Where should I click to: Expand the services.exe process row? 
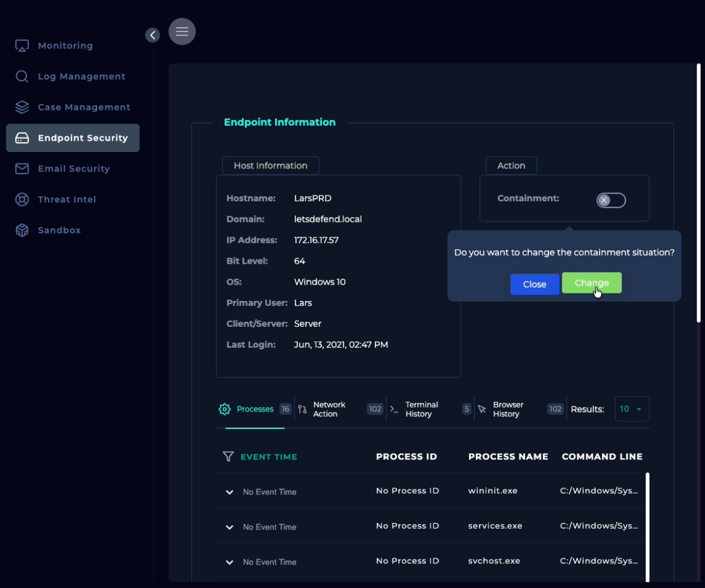click(x=230, y=527)
